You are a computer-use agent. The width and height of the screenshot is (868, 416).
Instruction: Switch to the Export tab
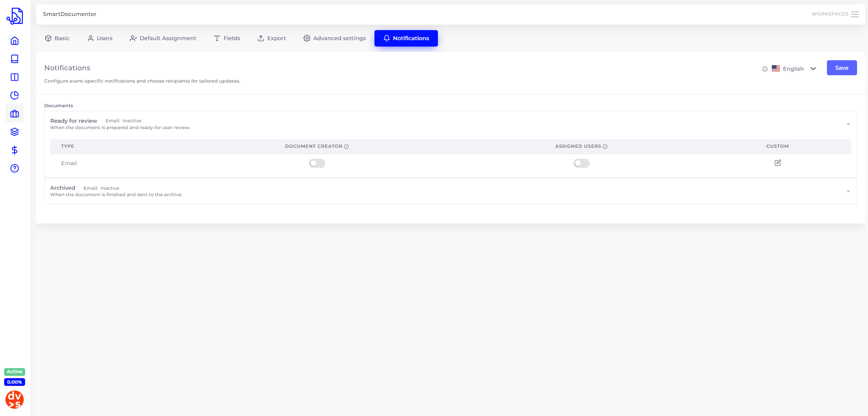[272, 38]
